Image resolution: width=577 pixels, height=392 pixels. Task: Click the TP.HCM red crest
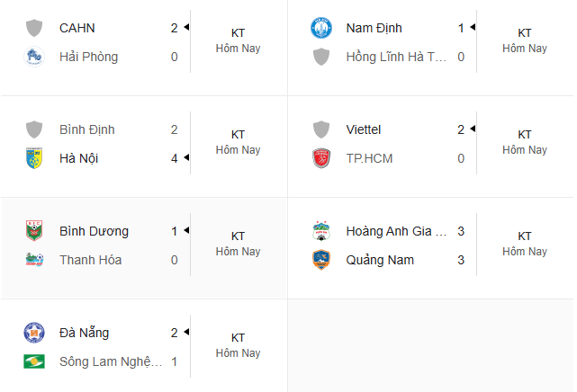[x=321, y=158]
